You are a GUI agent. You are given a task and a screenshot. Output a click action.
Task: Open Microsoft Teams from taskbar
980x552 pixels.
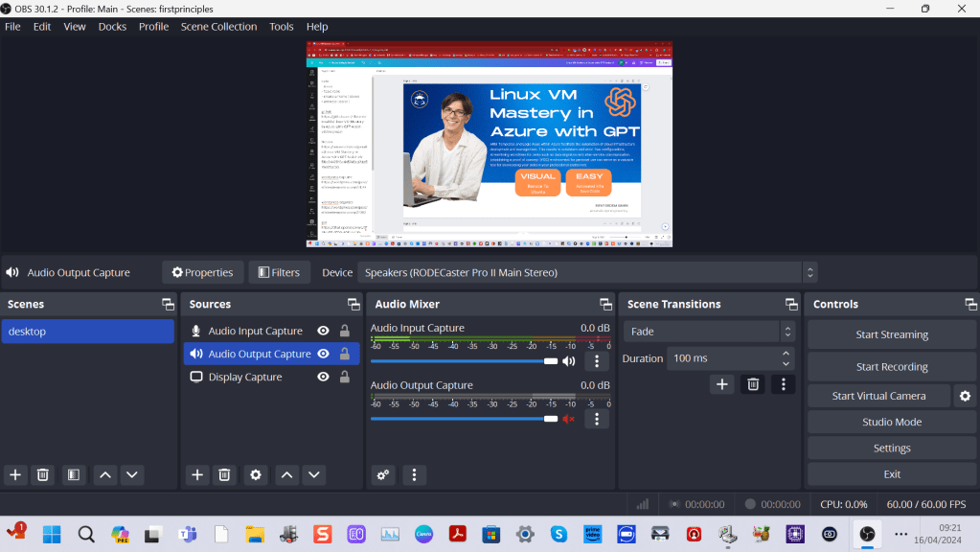[x=188, y=535]
